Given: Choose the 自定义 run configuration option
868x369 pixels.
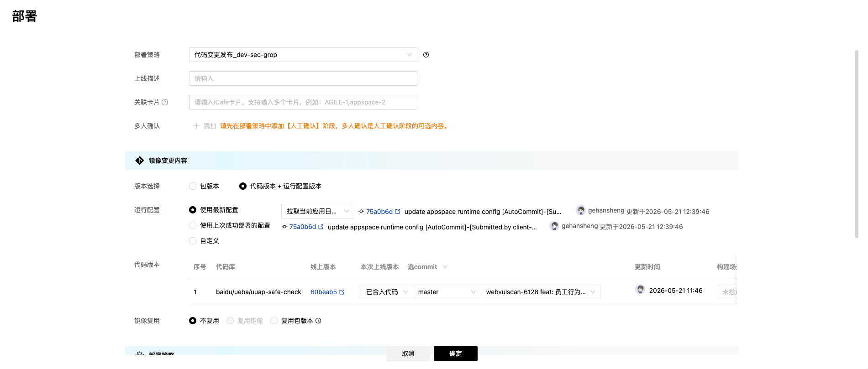Looking at the screenshot, I should 193,241.
